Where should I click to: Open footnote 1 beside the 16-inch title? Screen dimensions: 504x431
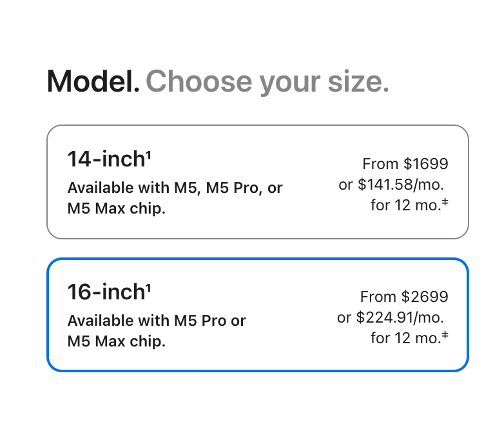pyautogui.click(x=148, y=287)
